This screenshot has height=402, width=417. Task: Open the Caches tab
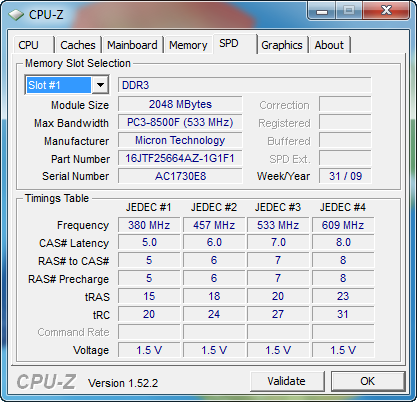coord(78,45)
